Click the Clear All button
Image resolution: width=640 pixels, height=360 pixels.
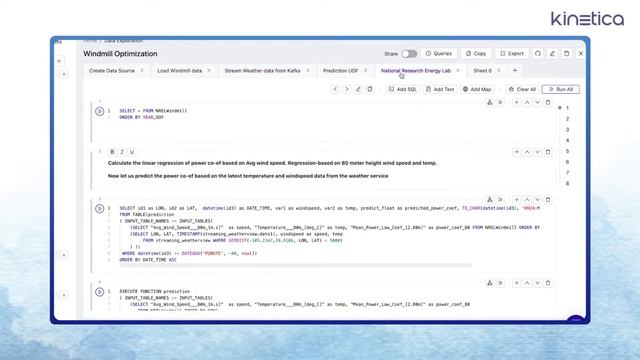[522, 89]
